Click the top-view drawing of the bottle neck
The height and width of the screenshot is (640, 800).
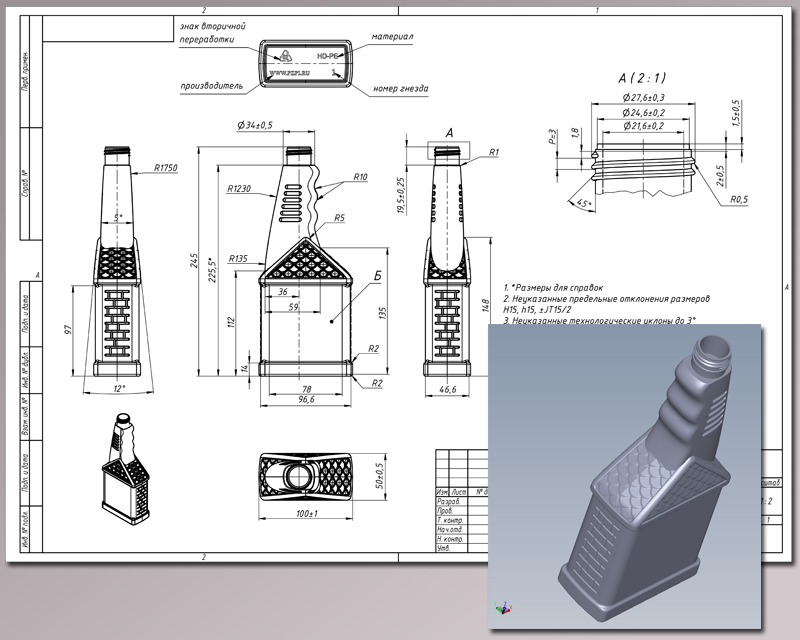(306, 476)
